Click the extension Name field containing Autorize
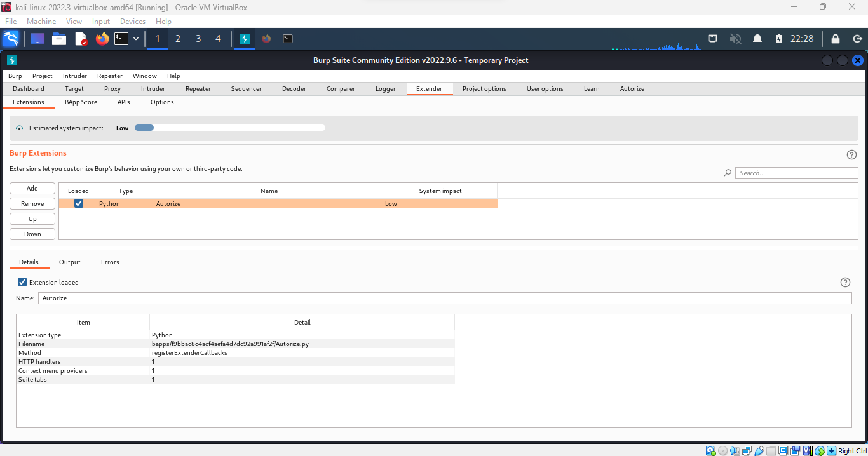Image resolution: width=868 pixels, height=456 pixels. [445, 298]
